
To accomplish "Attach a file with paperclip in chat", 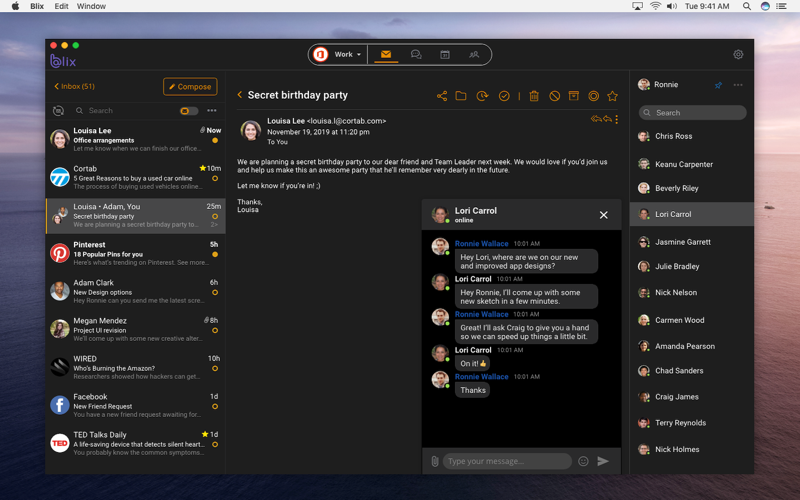I will pyautogui.click(x=435, y=461).
